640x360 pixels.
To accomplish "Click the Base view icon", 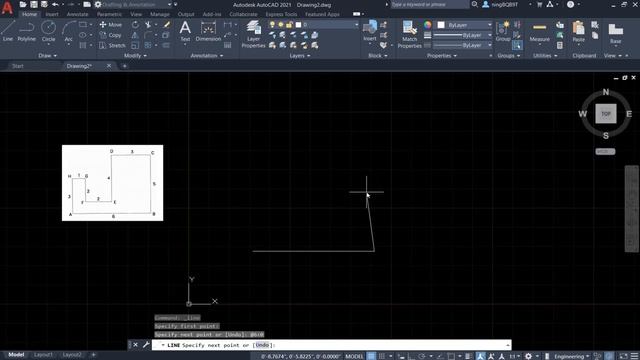I will pos(616,33).
